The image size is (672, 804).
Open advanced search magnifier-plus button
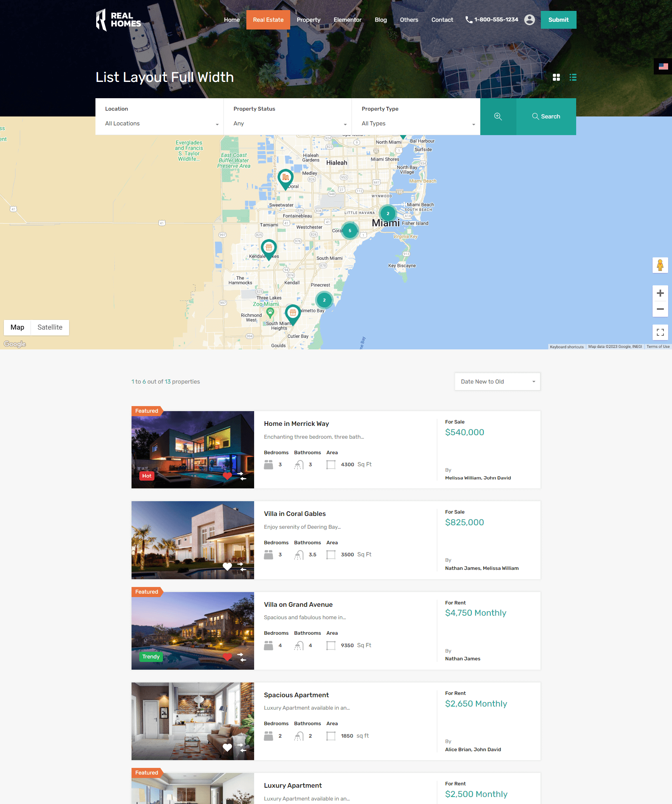(x=498, y=116)
